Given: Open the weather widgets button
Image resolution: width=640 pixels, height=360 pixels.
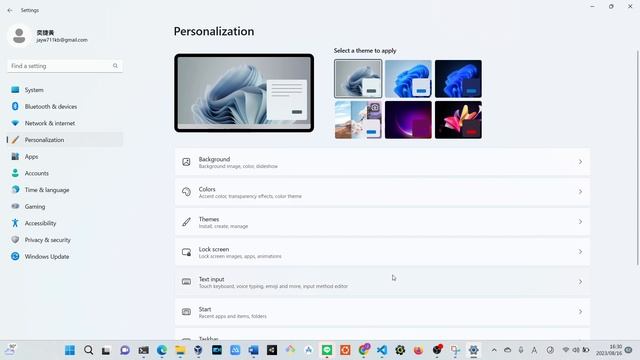Looking at the screenshot, I should [10, 350].
